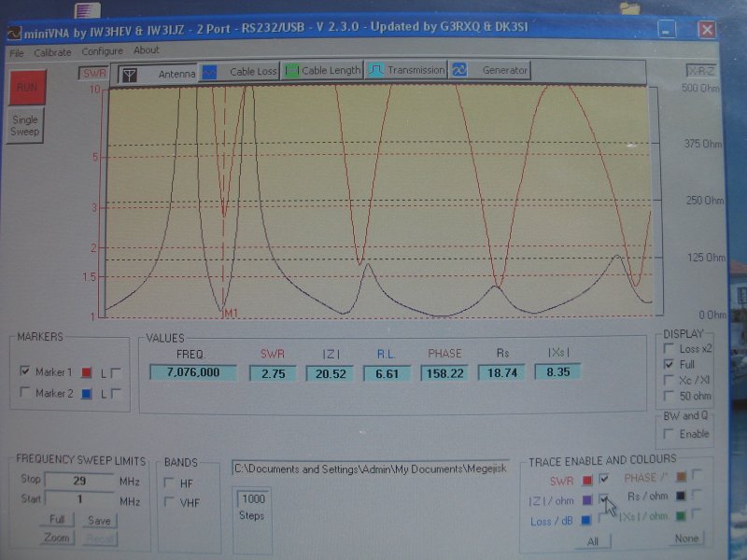The width and height of the screenshot is (747, 560).
Task: Open the Configure menu
Action: point(102,51)
